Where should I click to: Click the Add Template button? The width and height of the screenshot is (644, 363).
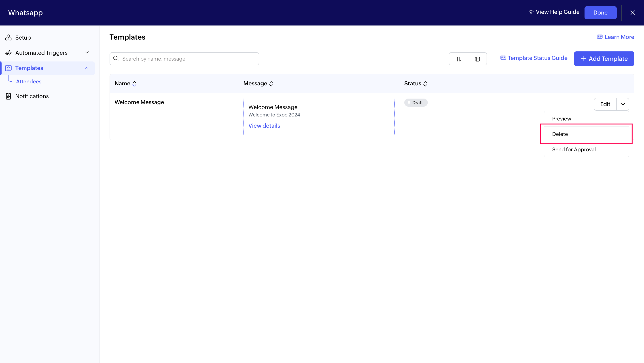click(604, 59)
